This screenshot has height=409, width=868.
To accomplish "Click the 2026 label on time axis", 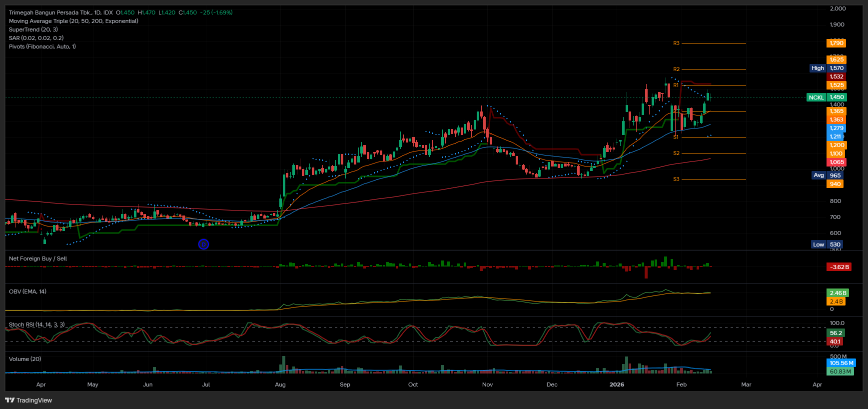I will [617, 384].
